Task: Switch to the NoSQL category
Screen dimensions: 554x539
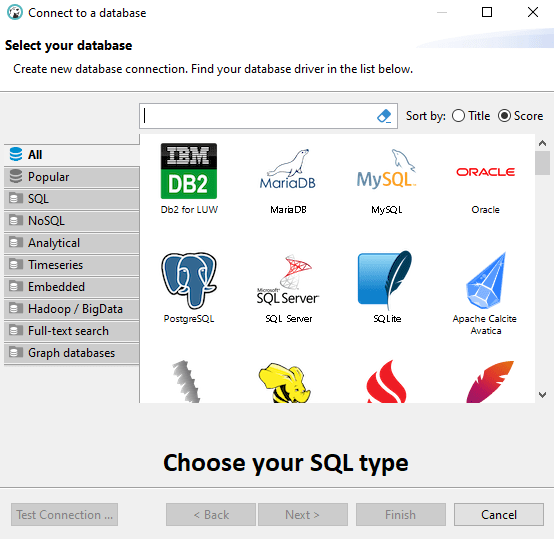Action: click(x=72, y=221)
